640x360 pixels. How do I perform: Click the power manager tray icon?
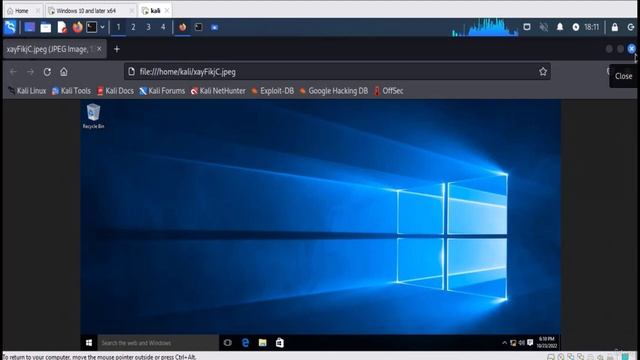576,27
